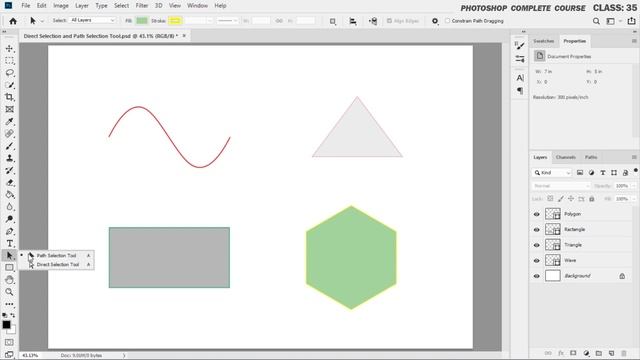Select the Pen tool
The height and width of the screenshot is (360, 640).
[9, 231]
